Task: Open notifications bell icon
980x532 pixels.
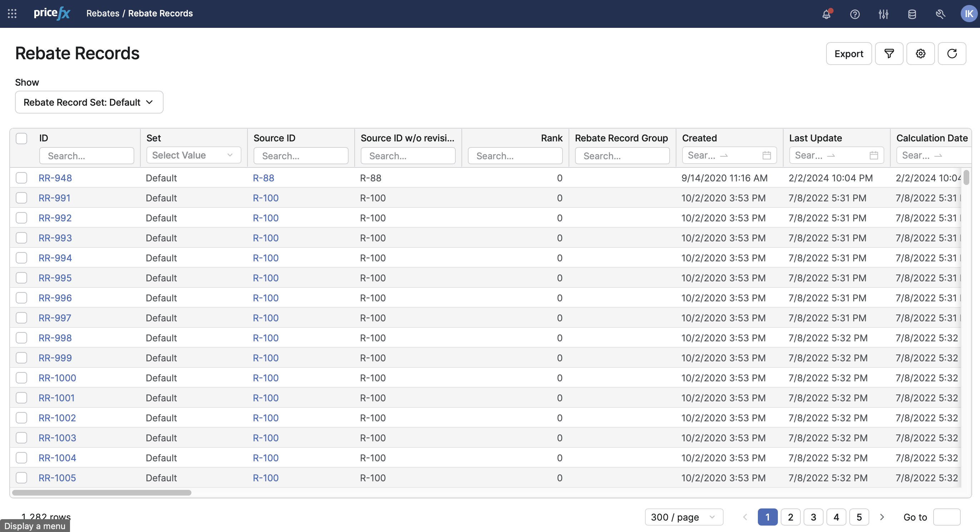Action: pos(826,14)
